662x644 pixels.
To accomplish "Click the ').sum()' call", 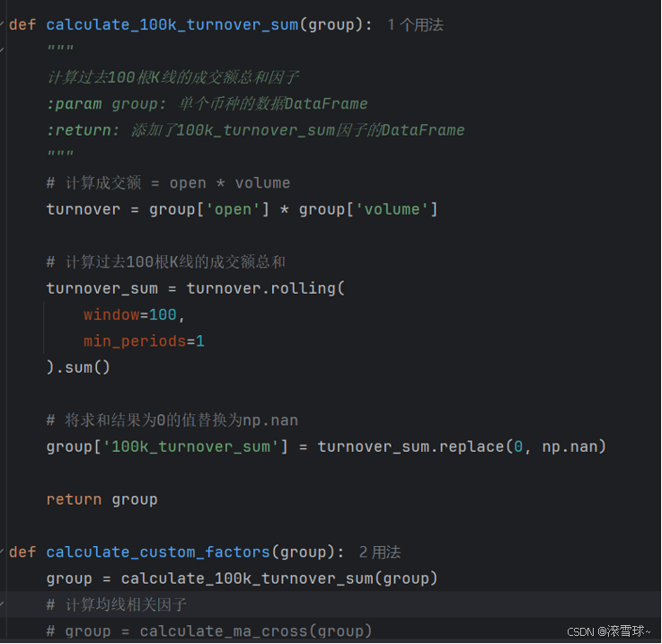I will pos(78,367).
